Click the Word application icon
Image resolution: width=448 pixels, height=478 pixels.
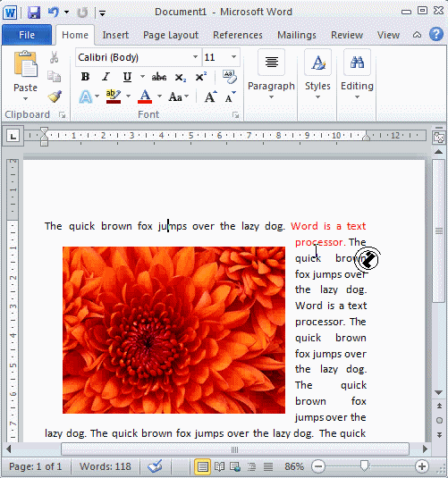tap(10, 13)
